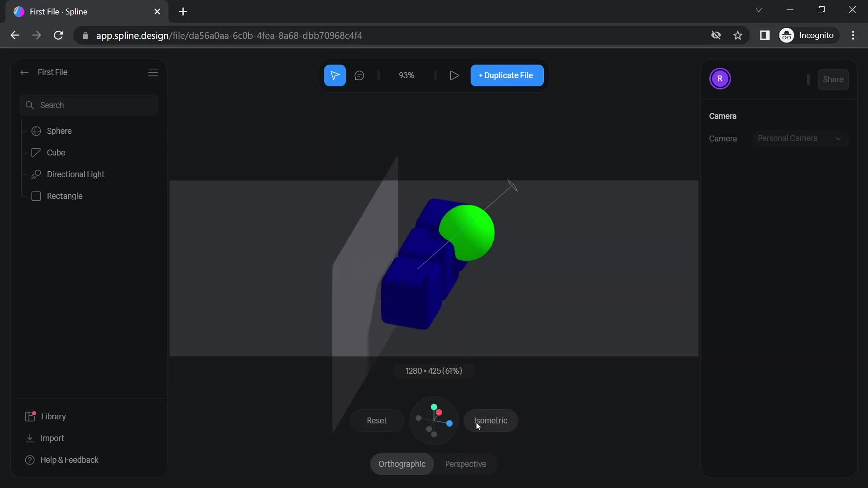Open the user avatar R

tap(720, 79)
